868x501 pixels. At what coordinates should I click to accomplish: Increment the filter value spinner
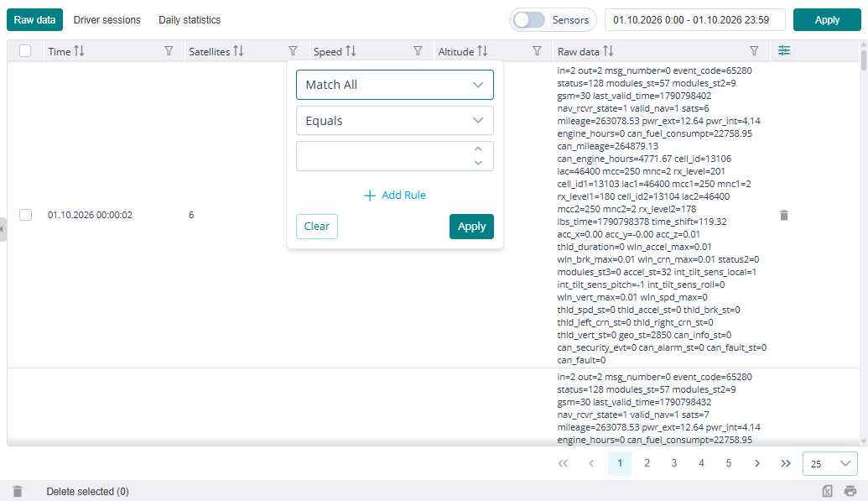point(478,149)
